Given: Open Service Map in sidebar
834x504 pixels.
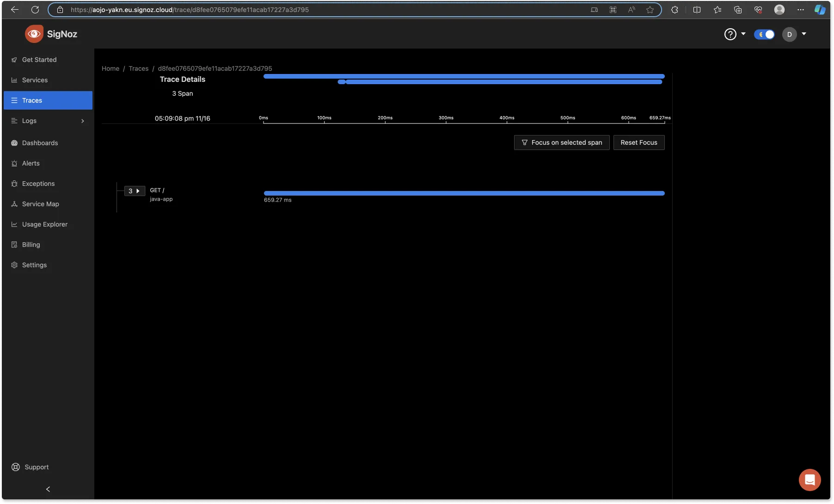Looking at the screenshot, I should 48,204.
